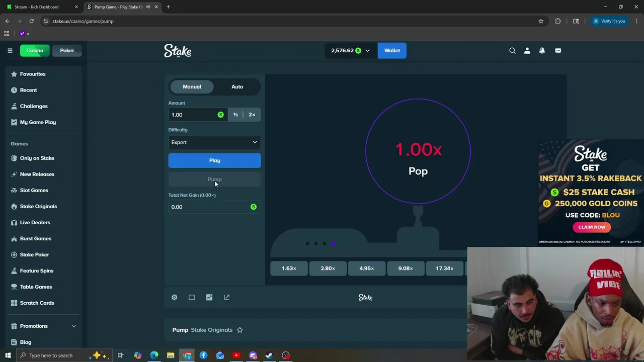Viewport: 644px width, 362px height.
Task: Open the notifications bell
Action: tap(542, 50)
